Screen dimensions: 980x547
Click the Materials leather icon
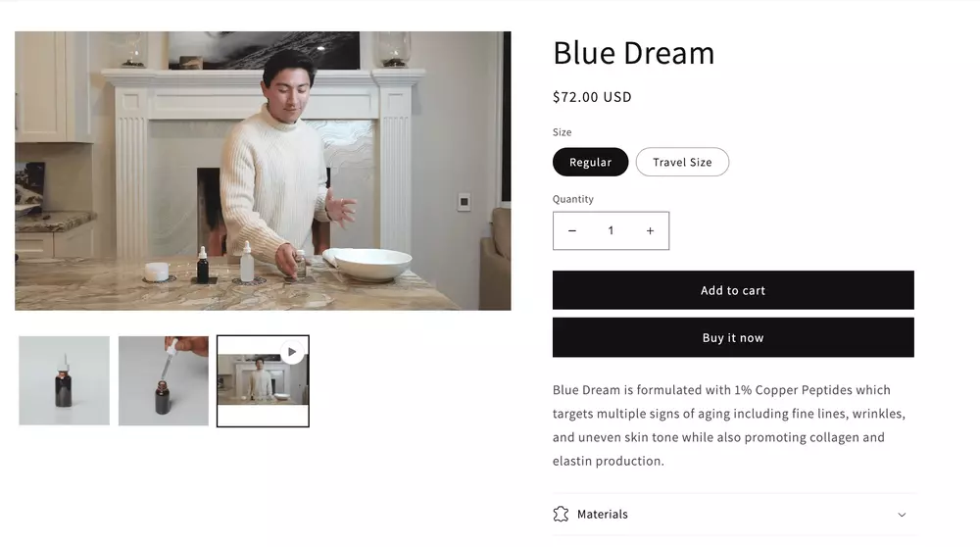tap(561, 514)
